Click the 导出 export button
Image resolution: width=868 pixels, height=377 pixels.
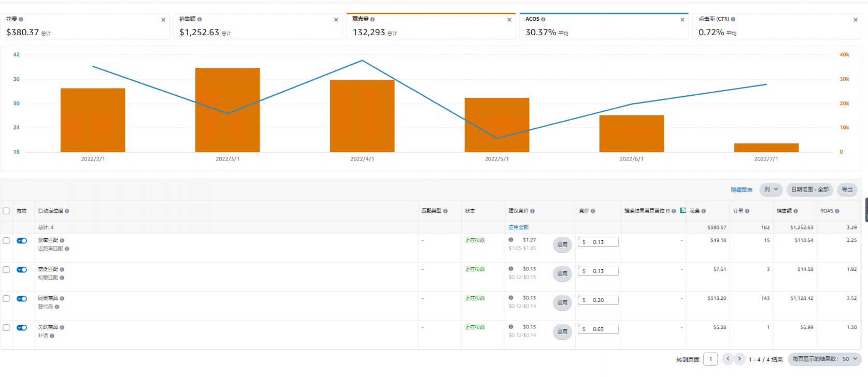847,190
